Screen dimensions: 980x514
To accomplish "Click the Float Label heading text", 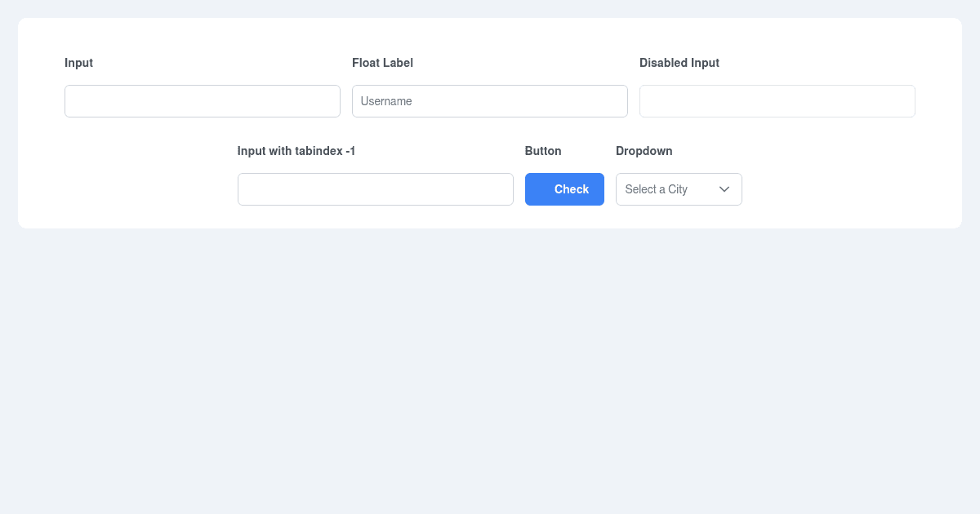I will [x=382, y=63].
